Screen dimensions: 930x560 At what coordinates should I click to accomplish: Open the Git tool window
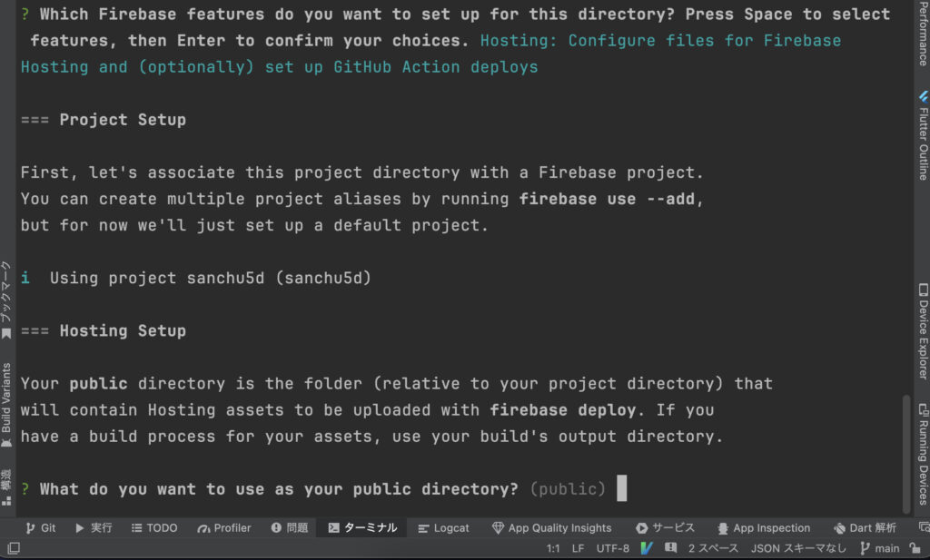click(x=41, y=527)
